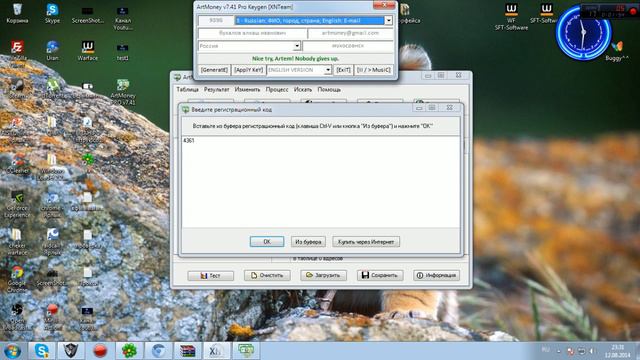The width and height of the screenshot is (640, 360).
Task: Launch the Uran browser desktop shortcut
Action: click(52, 51)
